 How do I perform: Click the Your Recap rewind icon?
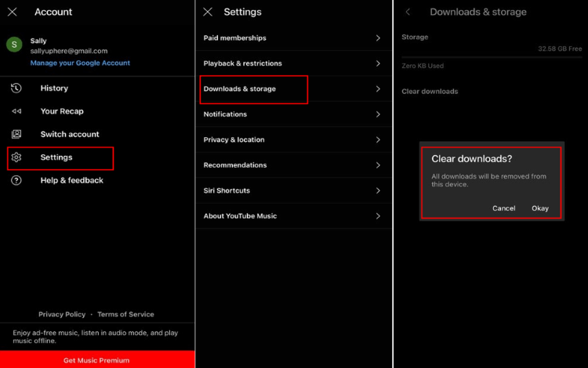tap(16, 111)
